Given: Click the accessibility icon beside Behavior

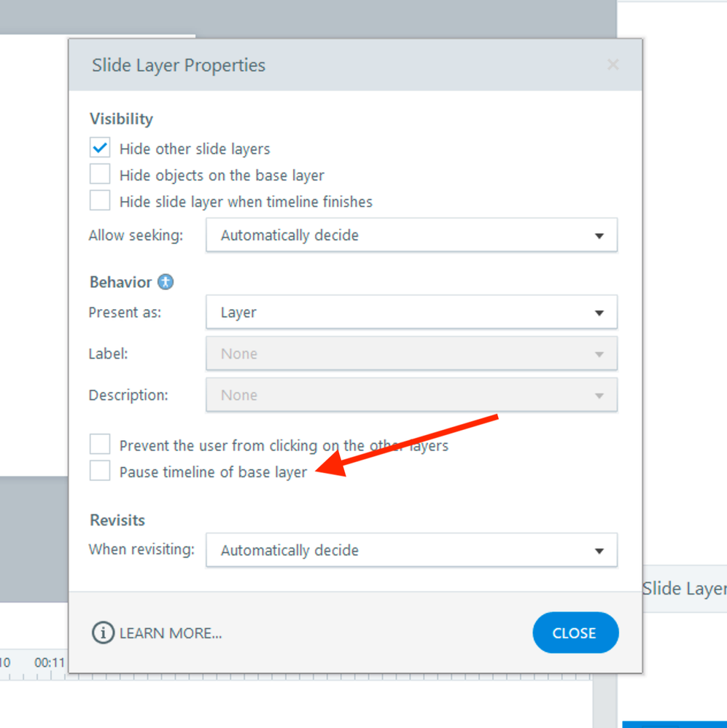Looking at the screenshot, I should tap(166, 282).
